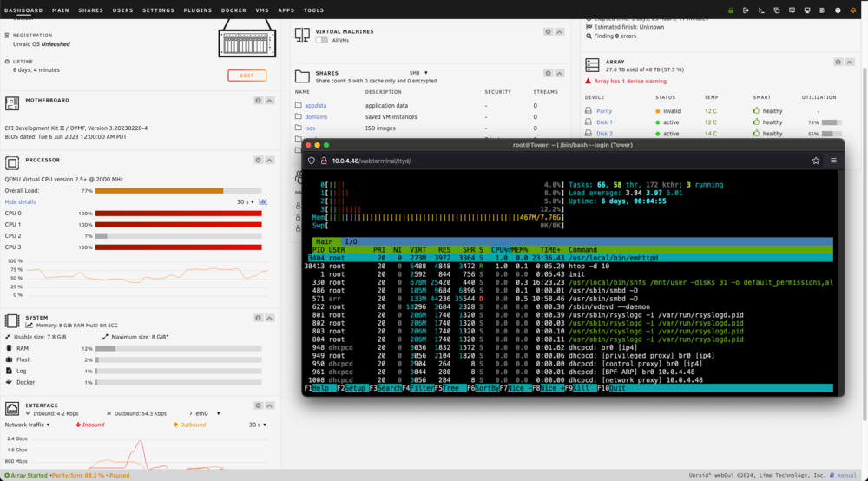The width and height of the screenshot is (868, 481).
Task: Open the Tools menu
Action: [x=314, y=10]
